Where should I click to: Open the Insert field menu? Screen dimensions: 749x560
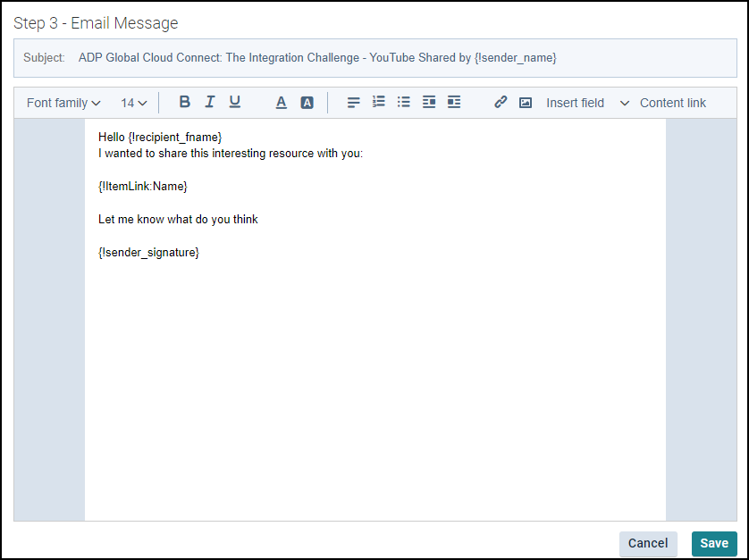point(575,103)
